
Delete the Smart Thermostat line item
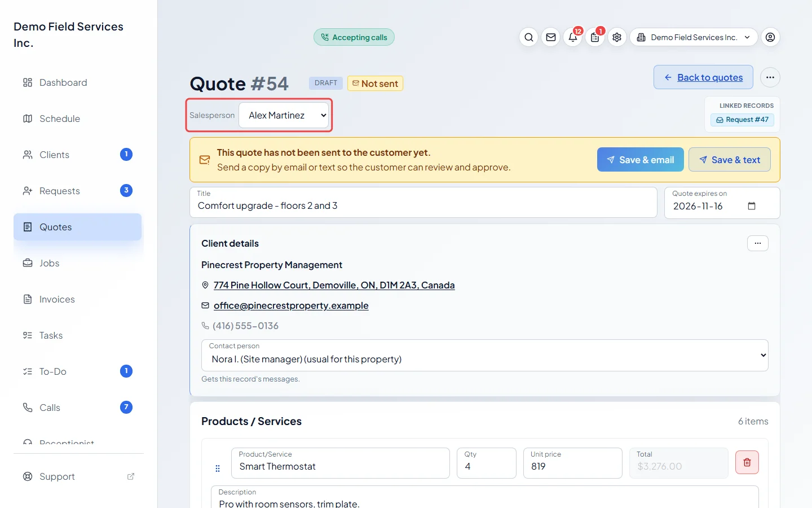[x=747, y=462]
